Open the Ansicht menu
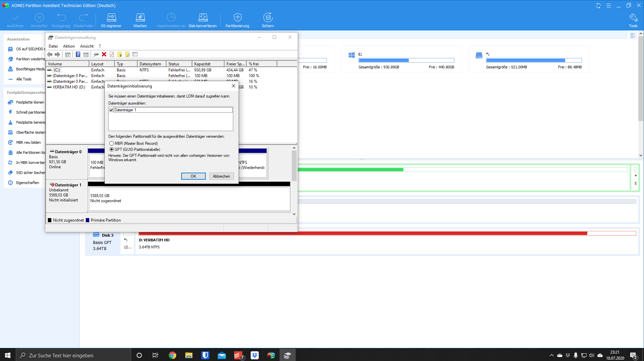644x361 pixels. (87, 46)
